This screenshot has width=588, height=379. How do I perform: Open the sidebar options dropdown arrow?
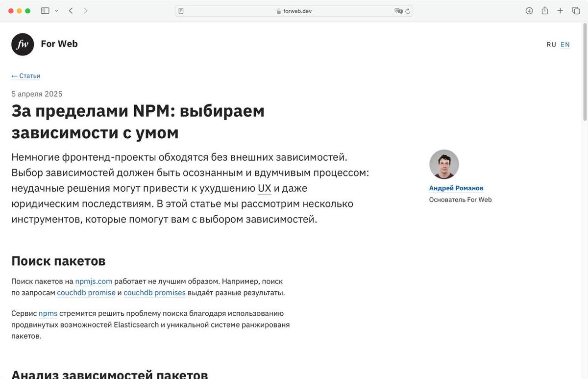tap(57, 11)
